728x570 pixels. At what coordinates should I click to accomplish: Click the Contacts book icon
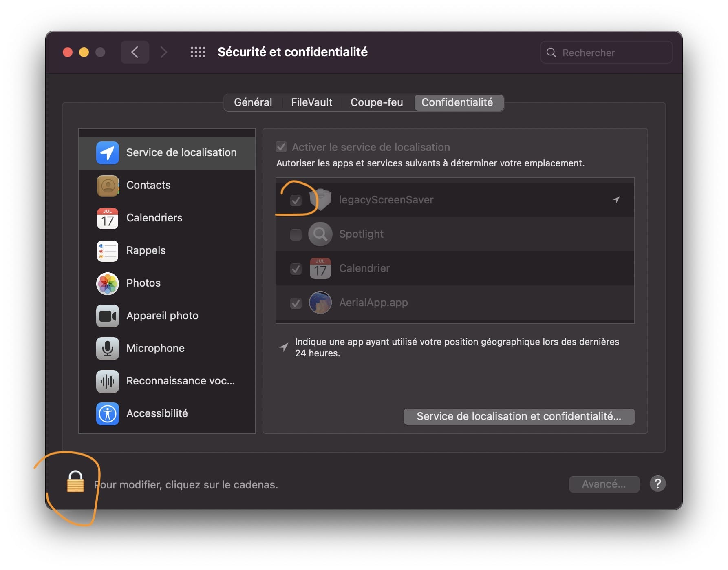tap(108, 186)
